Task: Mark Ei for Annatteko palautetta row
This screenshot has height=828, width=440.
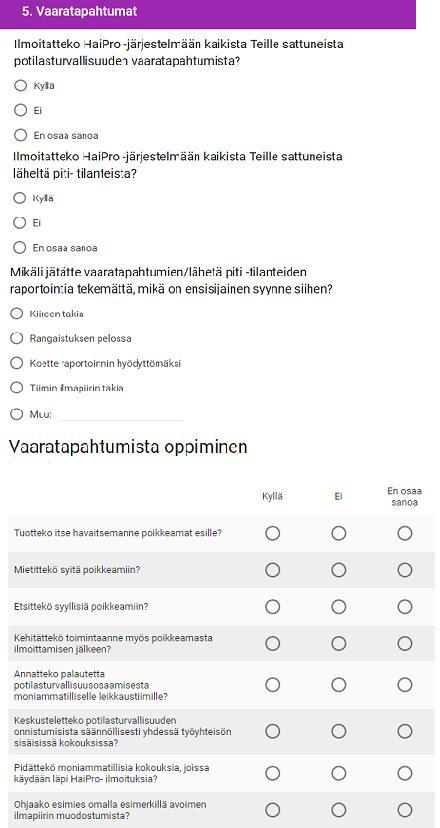Action: (x=339, y=685)
